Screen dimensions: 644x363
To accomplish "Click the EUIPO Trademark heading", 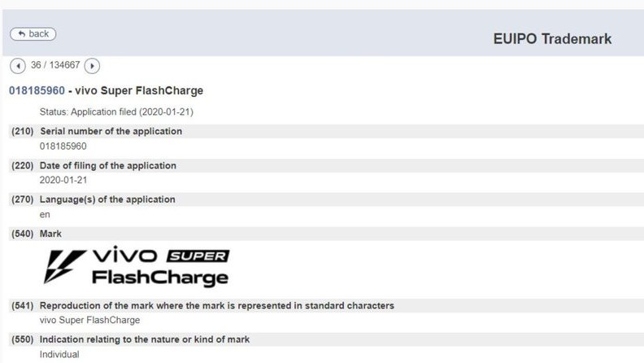I will click(552, 39).
